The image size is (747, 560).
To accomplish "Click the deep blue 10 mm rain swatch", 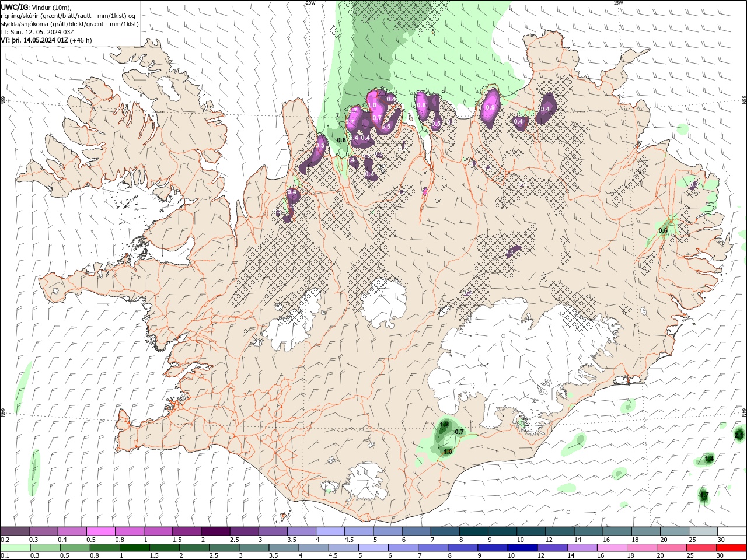I will pos(522,548).
